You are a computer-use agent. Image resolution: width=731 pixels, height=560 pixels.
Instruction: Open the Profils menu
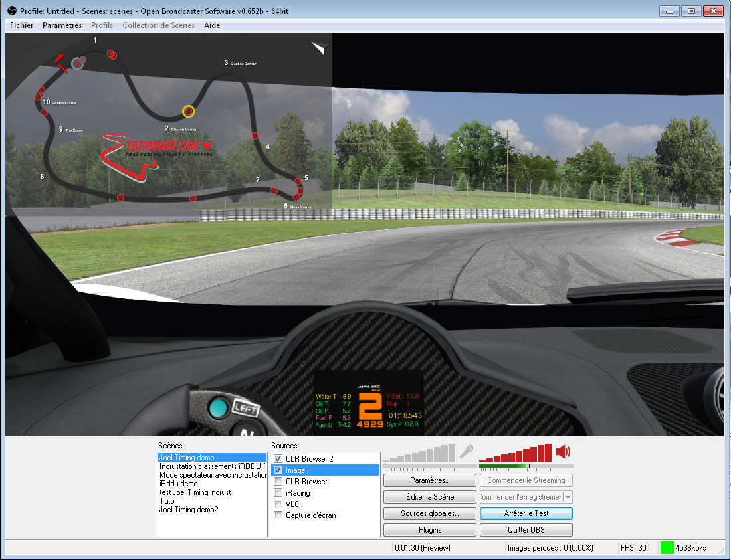[x=102, y=25]
